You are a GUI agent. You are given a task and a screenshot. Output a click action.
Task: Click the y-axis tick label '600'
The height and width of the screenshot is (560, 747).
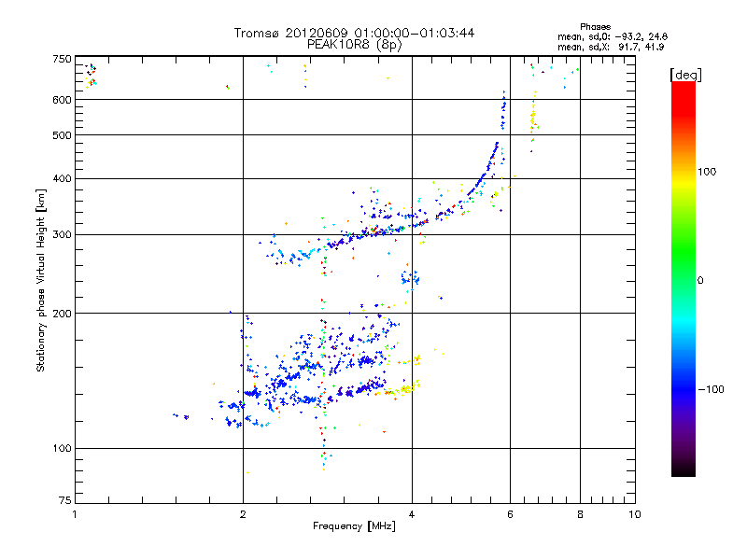pos(62,100)
